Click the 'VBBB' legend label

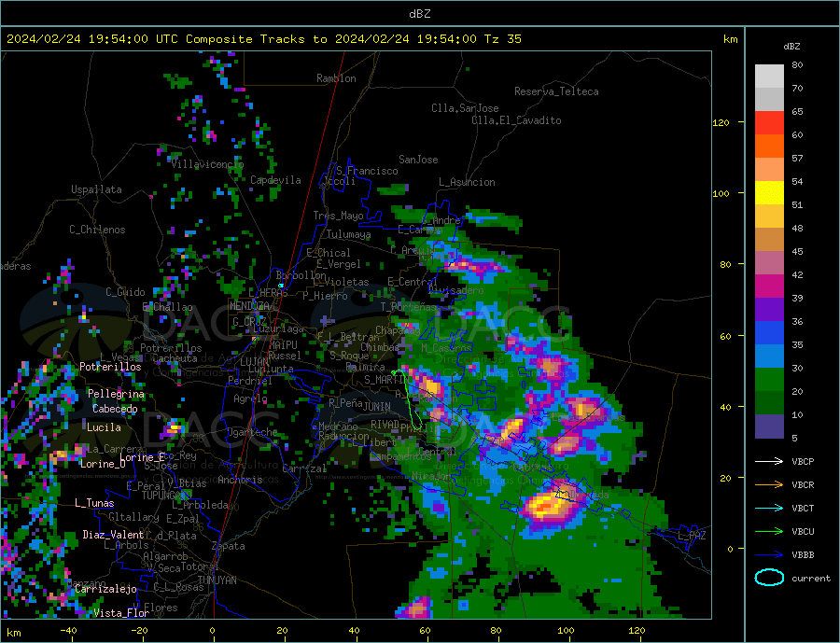pos(803,555)
